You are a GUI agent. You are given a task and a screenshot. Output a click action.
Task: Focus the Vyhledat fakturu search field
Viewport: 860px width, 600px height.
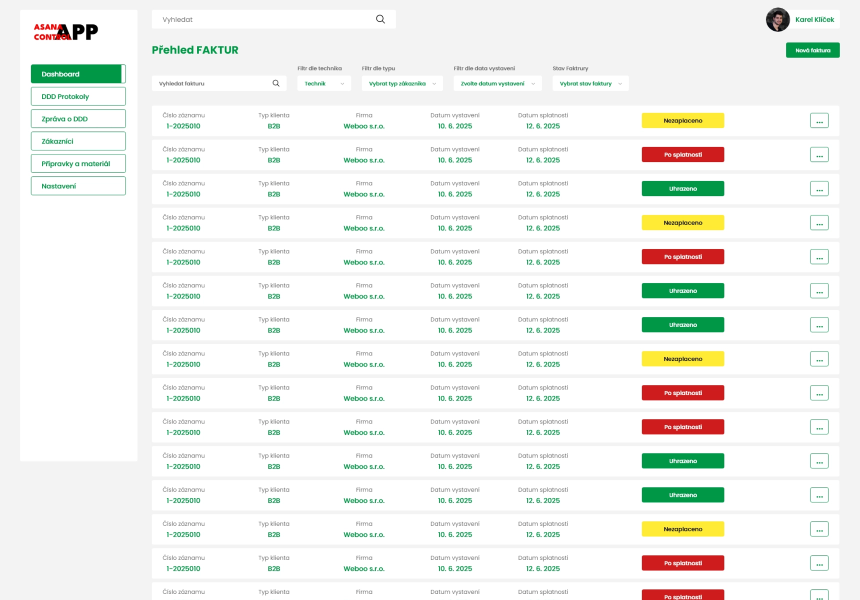[x=210, y=84]
